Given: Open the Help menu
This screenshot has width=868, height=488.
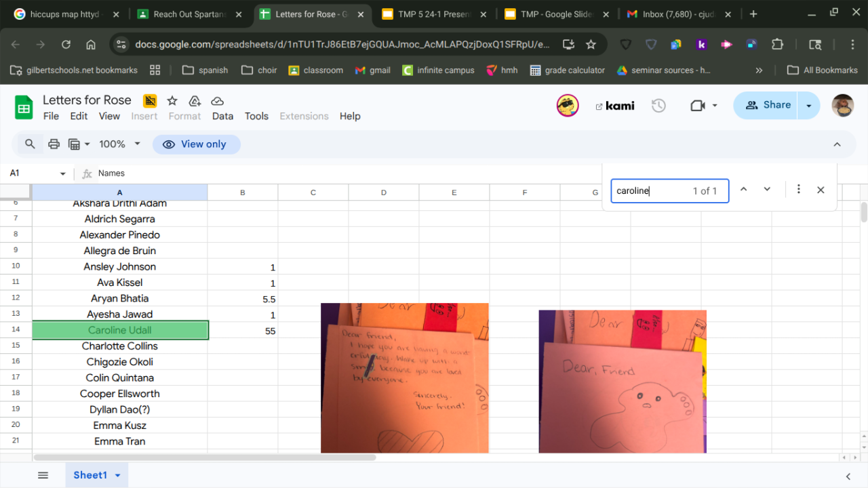Looking at the screenshot, I should point(350,116).
